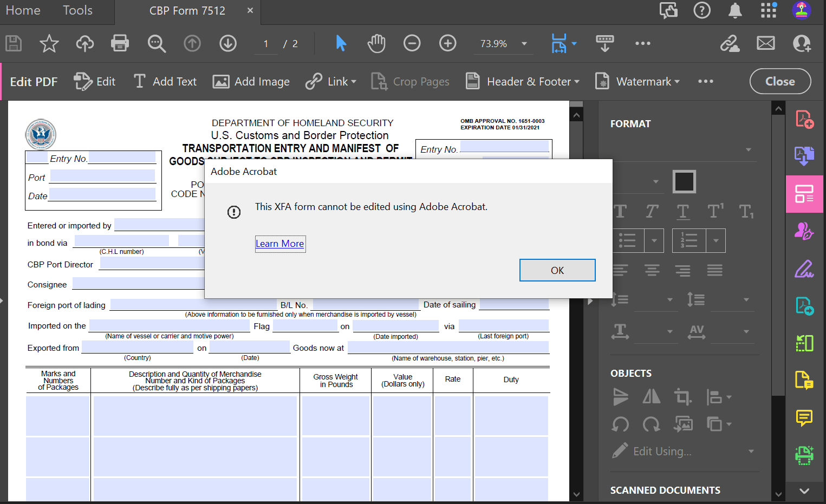Enable underline formatting
This screenshot has width=826, height=504.
tap(682, 211)
